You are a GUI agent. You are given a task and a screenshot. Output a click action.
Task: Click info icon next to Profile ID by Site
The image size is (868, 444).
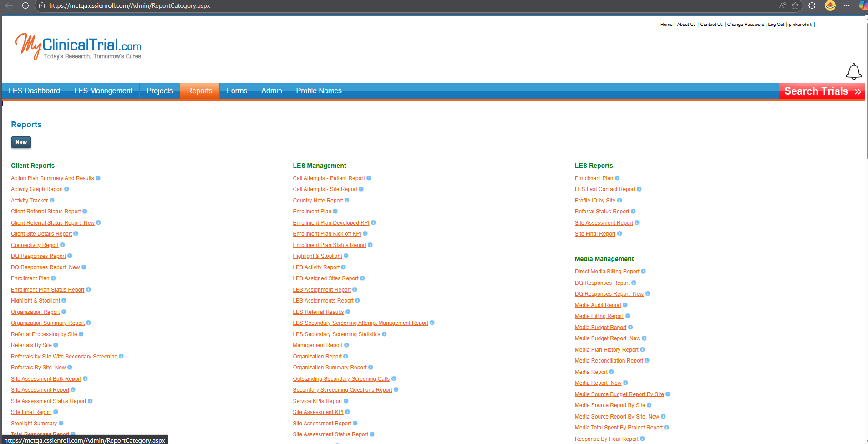tap(619, 200)
